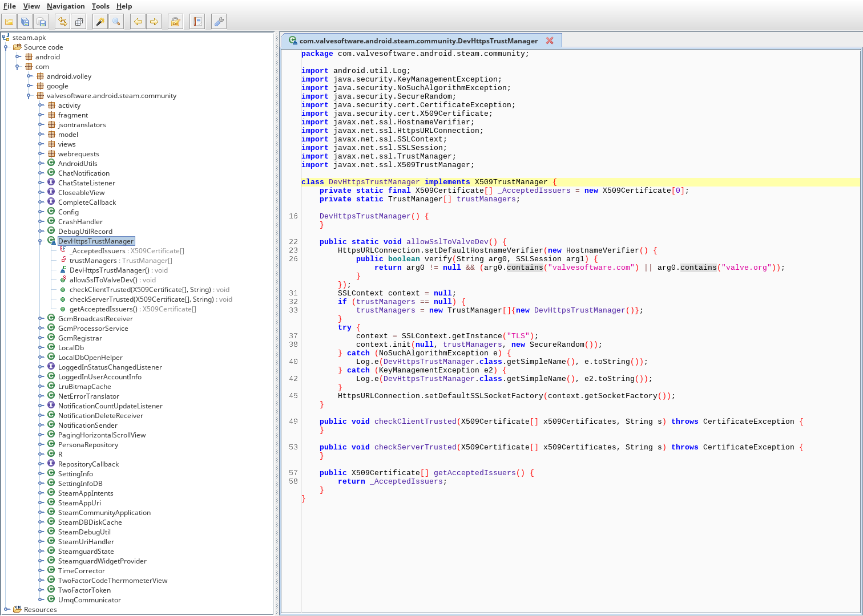Collapse the DevHttpsTrustManager class node
This screenshot has height=616, width=863.
tap(41, 241)
